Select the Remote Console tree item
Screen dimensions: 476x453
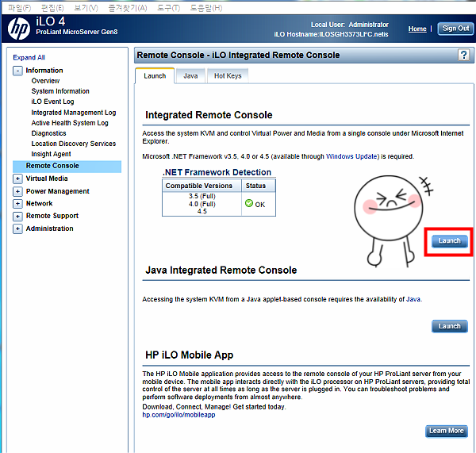click(67, 166)
